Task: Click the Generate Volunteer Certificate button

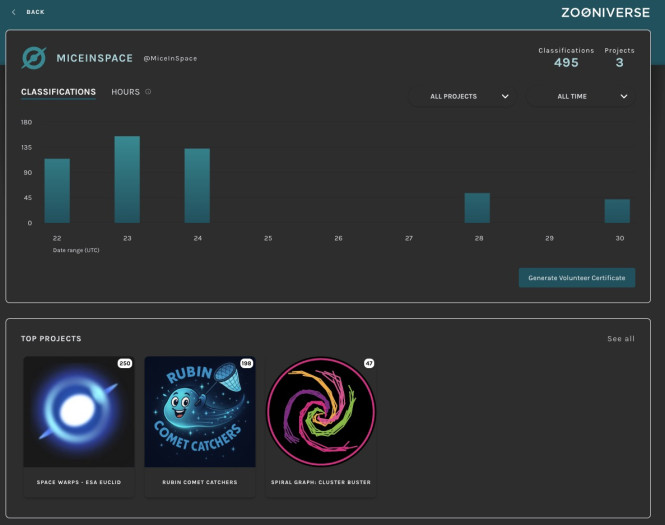Action: pyautogui.click(x=577, y=278)
